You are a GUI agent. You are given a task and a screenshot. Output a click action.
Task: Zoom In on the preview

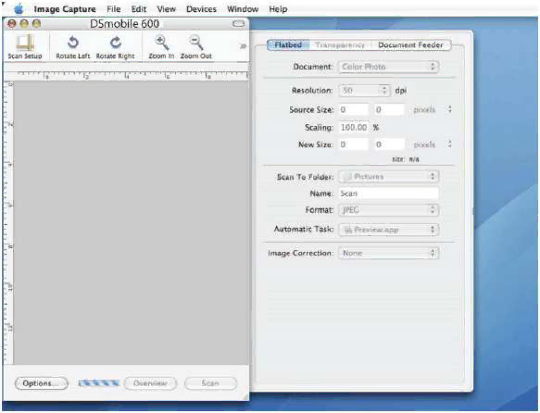click(162, 43)
